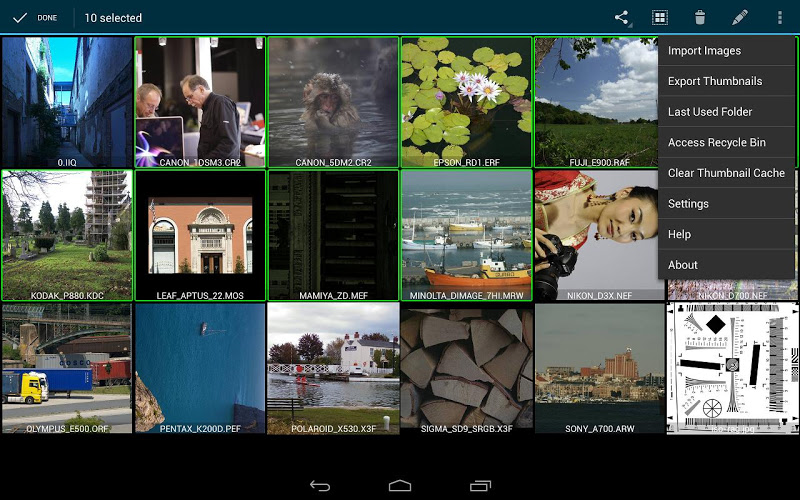Tap the Android home navigation icon
The width and height of the screenshot is (800, 500).
click(399, 485)
